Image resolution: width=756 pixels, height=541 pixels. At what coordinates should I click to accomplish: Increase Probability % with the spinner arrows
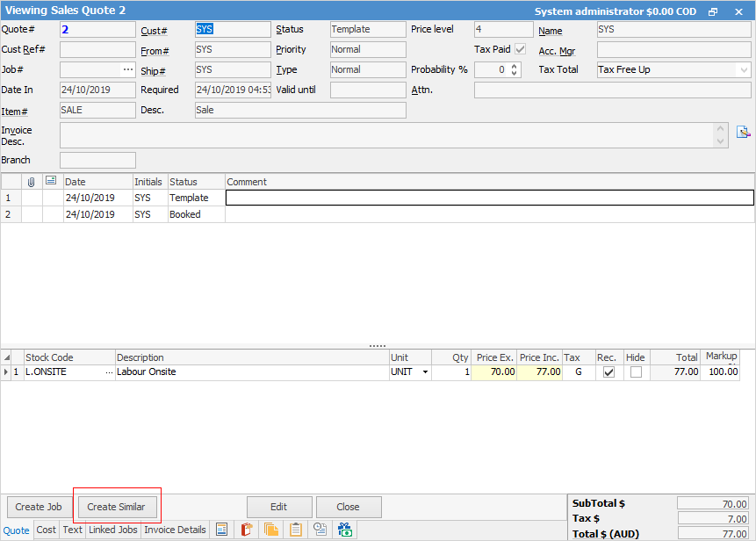[514, 66]
